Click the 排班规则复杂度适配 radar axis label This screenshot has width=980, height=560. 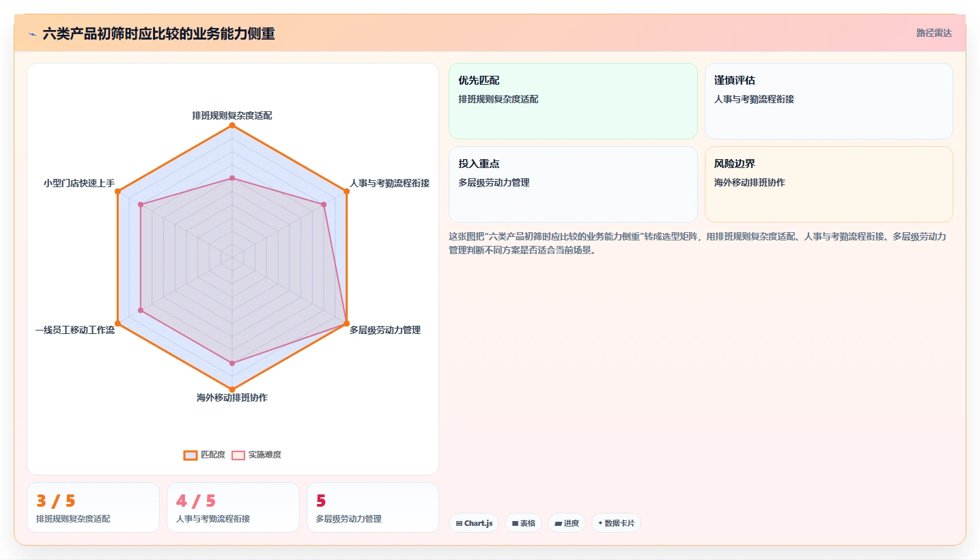pos(232,116)
